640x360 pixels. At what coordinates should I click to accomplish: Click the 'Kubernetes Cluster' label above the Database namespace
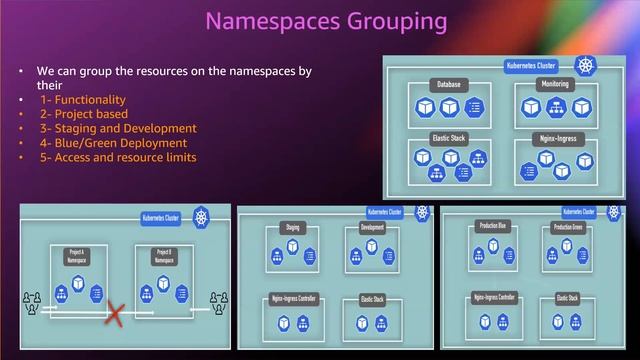click(531, 66)
